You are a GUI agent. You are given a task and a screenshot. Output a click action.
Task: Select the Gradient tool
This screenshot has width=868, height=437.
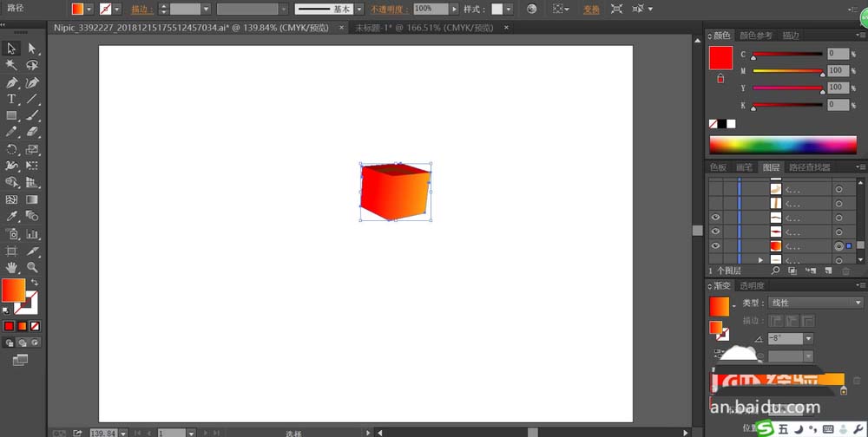pos(31,199)
